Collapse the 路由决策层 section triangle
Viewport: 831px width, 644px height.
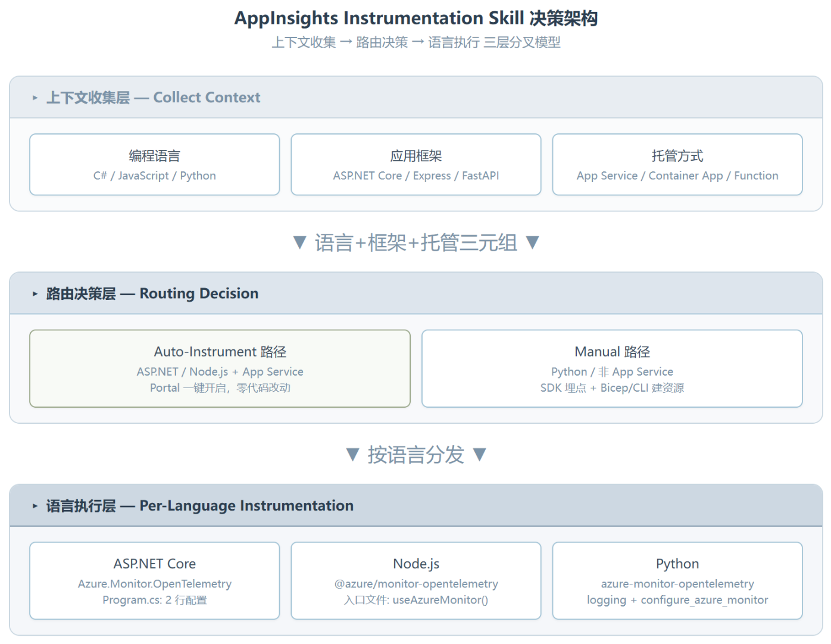coord(35,293)
